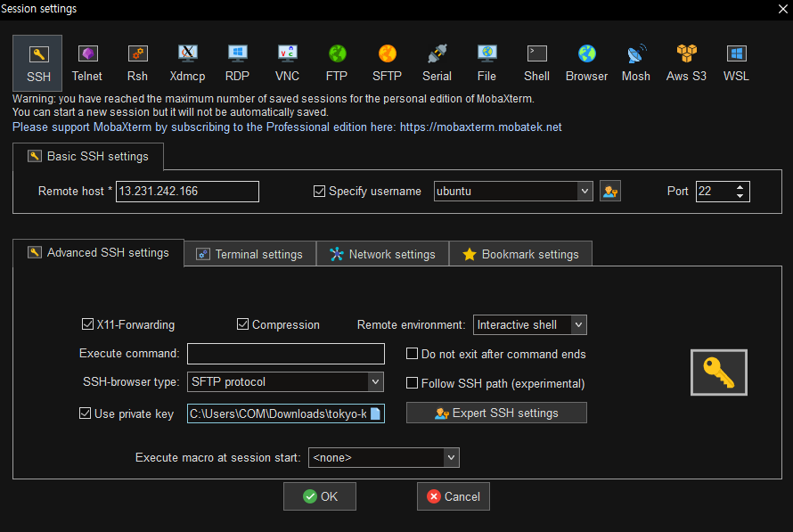The width and height of the screenshot is (793, 532).
Task: Open the Advanced SSH settings tab
Action: tap(98, 253)
